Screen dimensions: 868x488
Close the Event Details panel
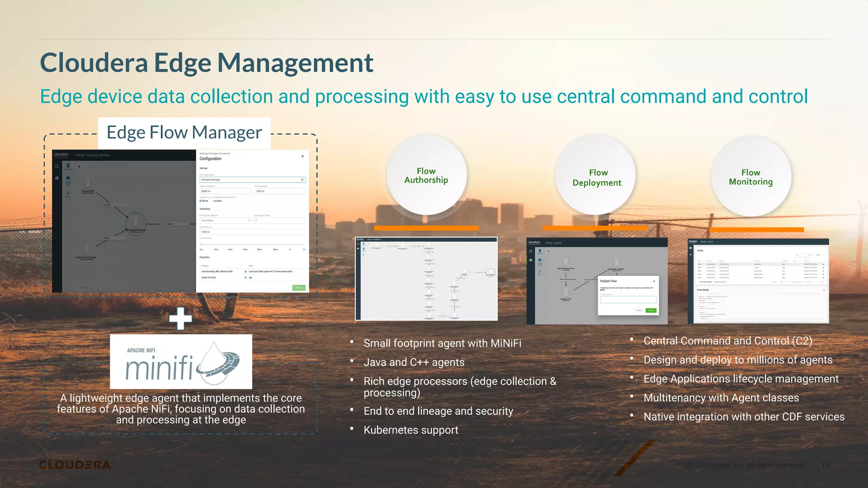tap(824, 290)
